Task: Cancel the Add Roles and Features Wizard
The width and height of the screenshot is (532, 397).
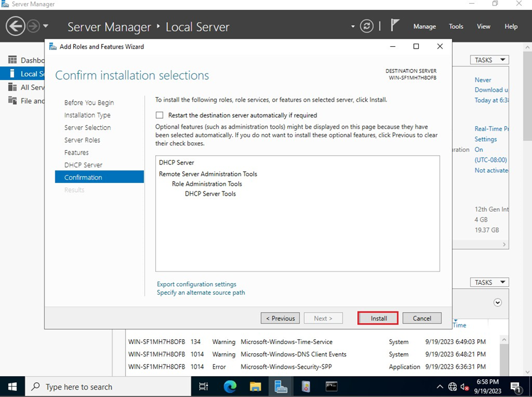Action: click(422, 318)
